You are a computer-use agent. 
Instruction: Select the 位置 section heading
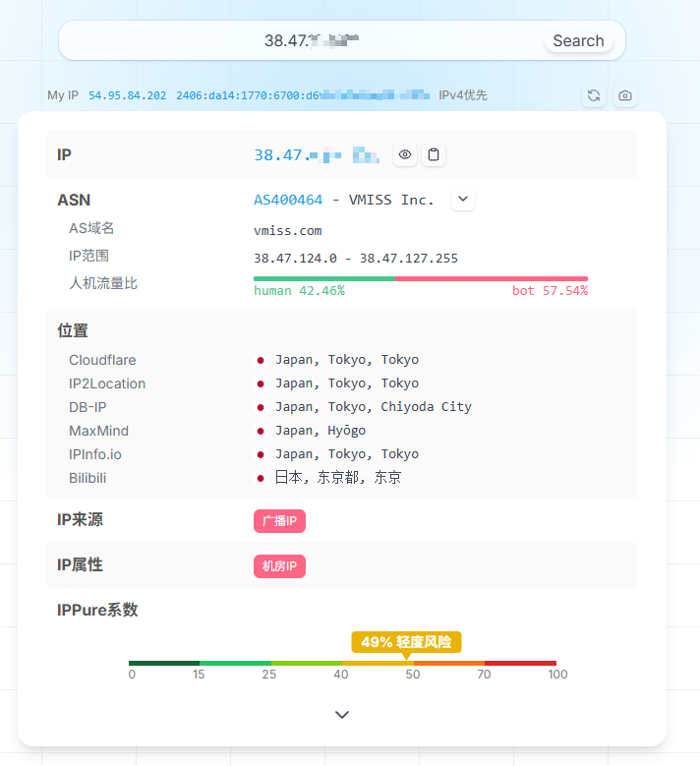(x=73, y=330)
